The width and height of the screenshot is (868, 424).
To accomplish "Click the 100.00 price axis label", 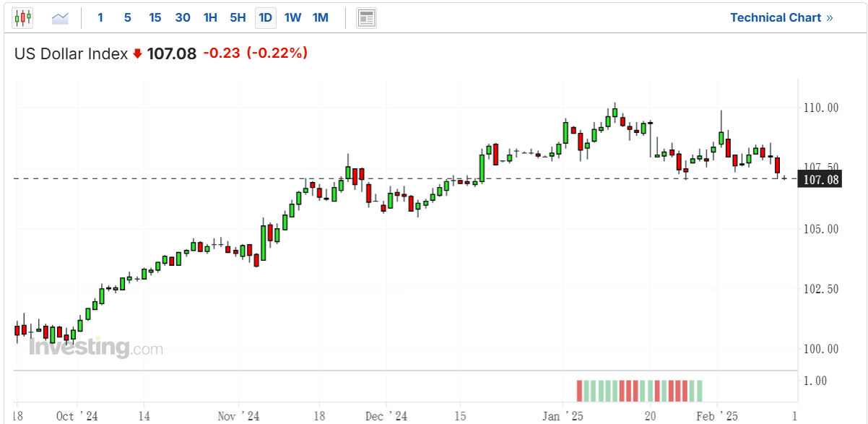I will click(x=821, y=349).
